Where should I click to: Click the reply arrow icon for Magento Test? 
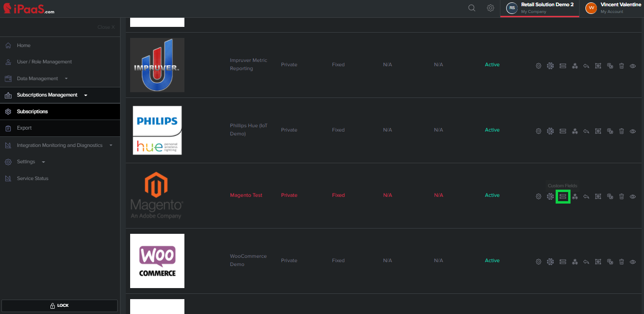pos(586,196)
